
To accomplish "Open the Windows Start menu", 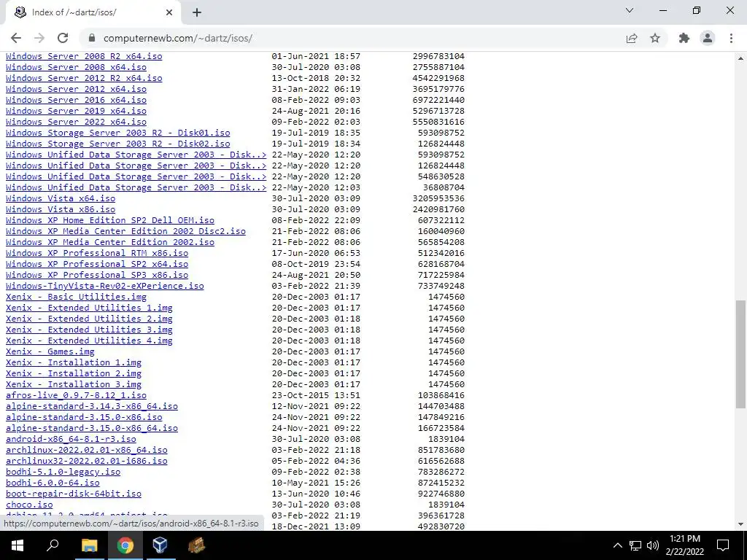I will click(18, 545).
